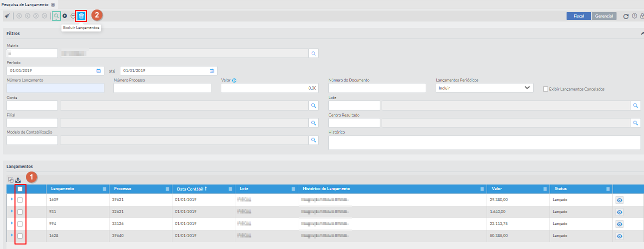Check the box for lançamento 1609
Screen dimensions: 644x249
[20, 200]
